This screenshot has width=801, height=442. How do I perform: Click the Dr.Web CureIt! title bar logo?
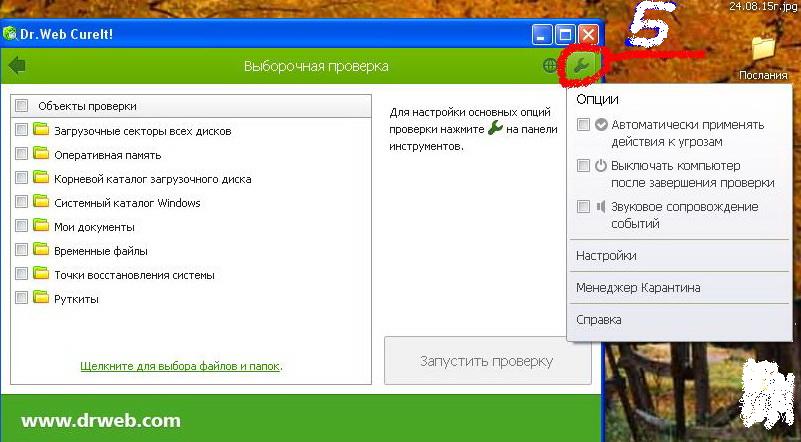click(x=10, y=34)
